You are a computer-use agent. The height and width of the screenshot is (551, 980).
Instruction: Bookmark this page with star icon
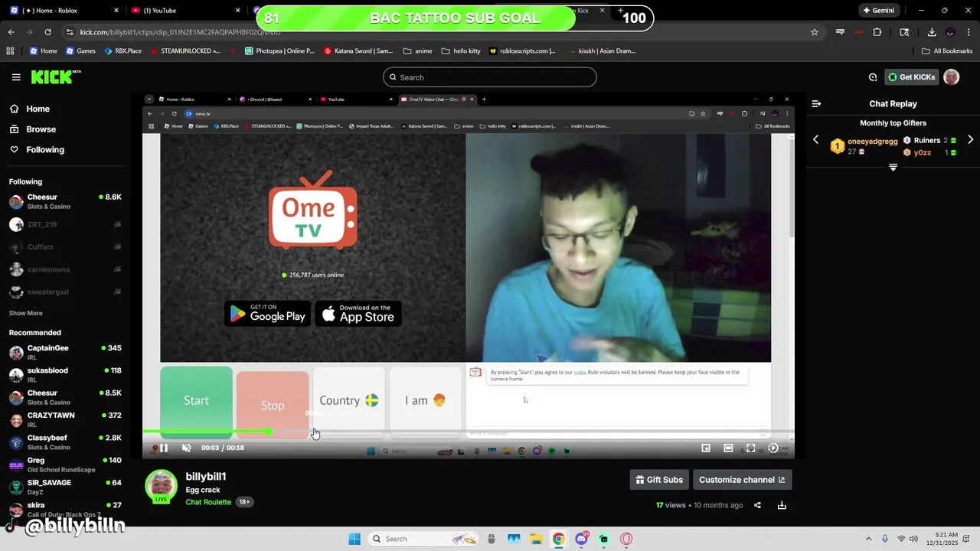[x=815, y=32]
